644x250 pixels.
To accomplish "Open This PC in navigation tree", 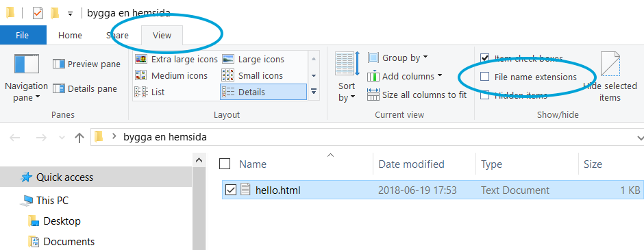I will [52, 200].
